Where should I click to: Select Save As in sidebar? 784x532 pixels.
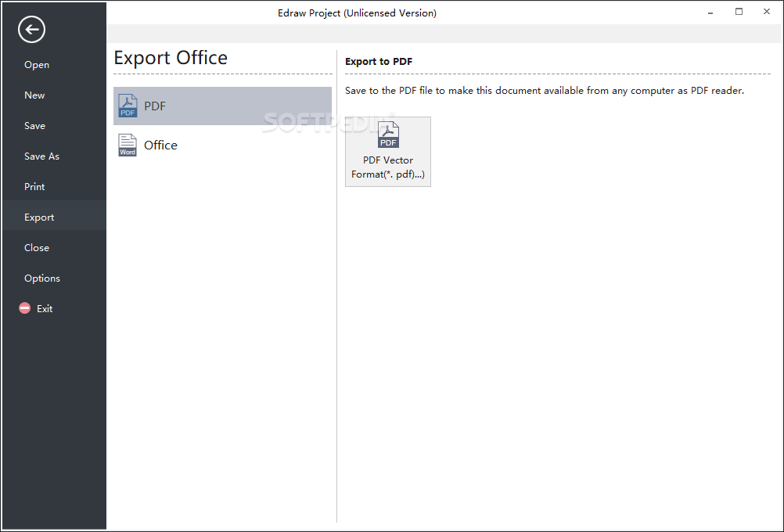tap(41, 156)
